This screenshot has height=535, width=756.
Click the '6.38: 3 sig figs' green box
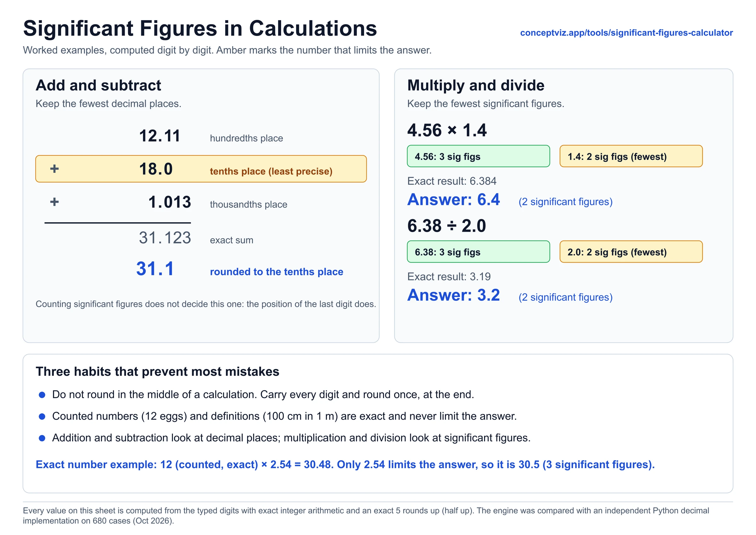pos(478,252)
